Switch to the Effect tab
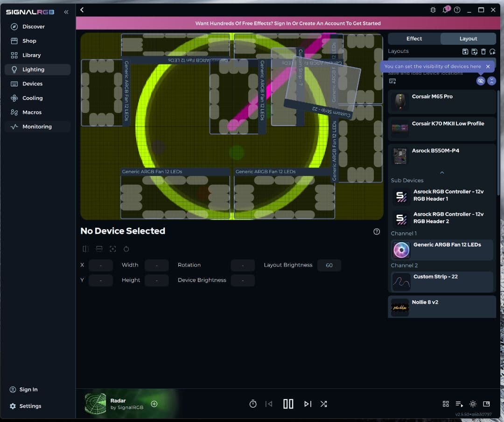This screenshot has width=504, height=422. [414, 39]
